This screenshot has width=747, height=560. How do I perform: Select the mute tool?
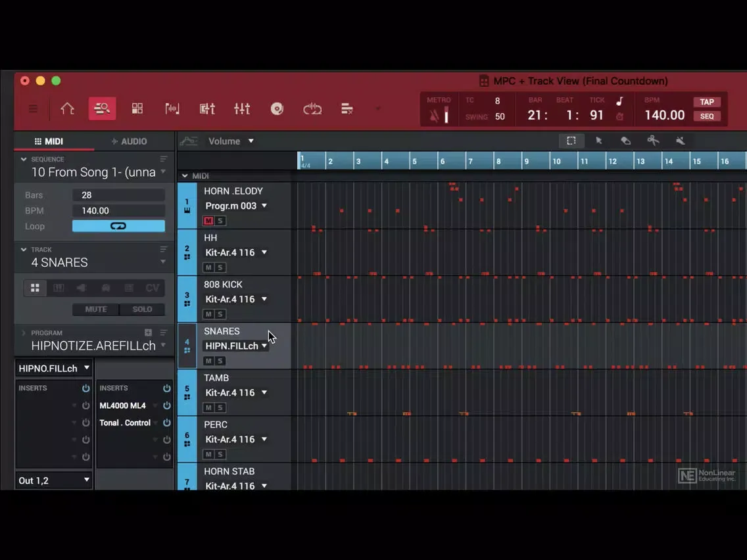[x=681, y=141]
